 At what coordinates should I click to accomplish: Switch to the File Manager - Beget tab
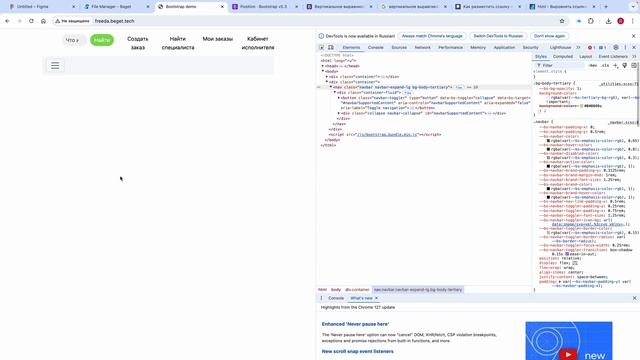116,7
